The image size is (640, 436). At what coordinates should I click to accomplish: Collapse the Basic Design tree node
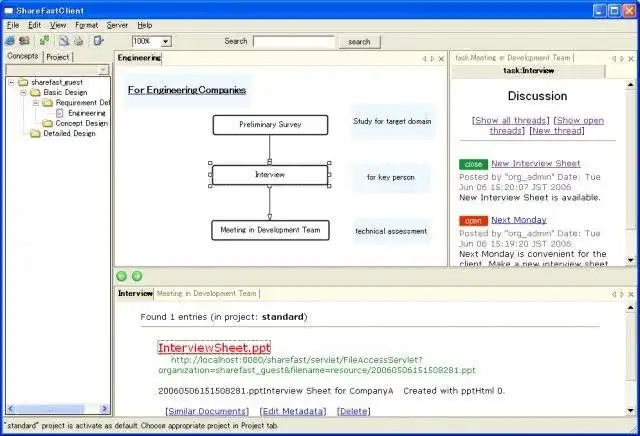24,93
